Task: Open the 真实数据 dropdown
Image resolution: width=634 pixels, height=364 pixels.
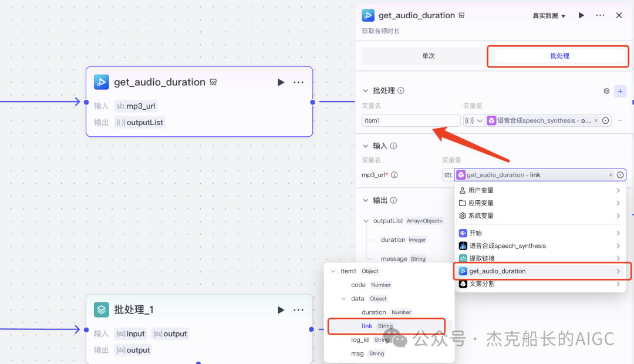Action: point(549,16)
